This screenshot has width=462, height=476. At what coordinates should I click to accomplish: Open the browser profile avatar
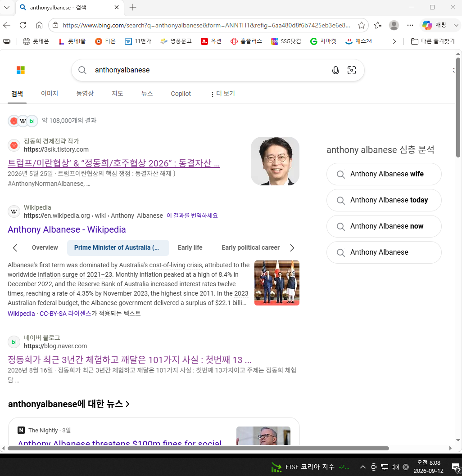point(394,25)
